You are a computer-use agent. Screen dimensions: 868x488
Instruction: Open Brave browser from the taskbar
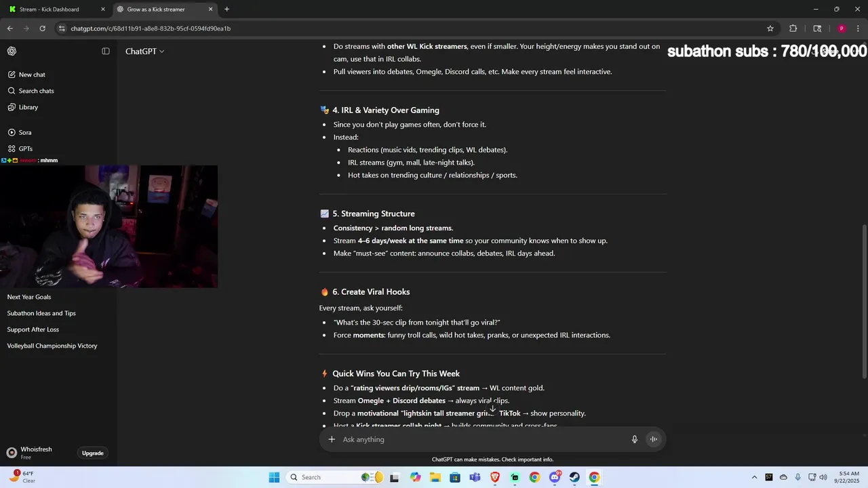click(x=494, y=477)
